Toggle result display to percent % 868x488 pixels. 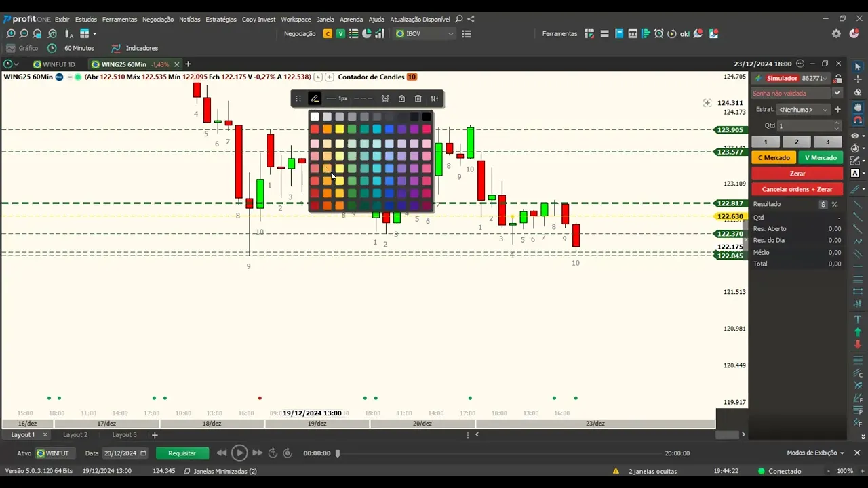835,204
